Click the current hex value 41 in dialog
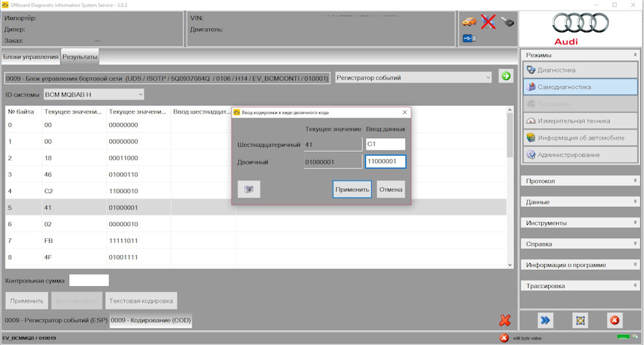The width and height of the screenshot is (644, 345). pyautogui.click(x=333, y=144)
